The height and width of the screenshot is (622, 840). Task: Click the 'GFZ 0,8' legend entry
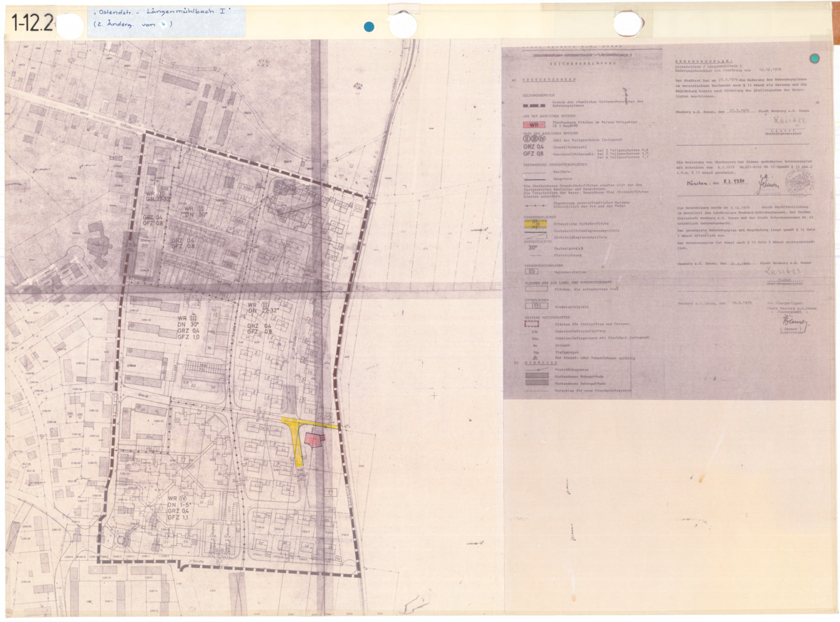coord(534,154)
